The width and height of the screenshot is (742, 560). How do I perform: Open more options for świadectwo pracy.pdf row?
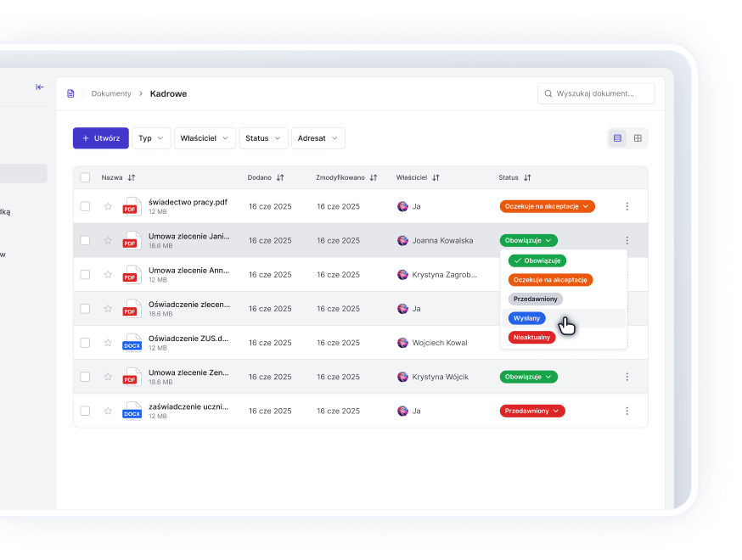(x=627, y=206)
